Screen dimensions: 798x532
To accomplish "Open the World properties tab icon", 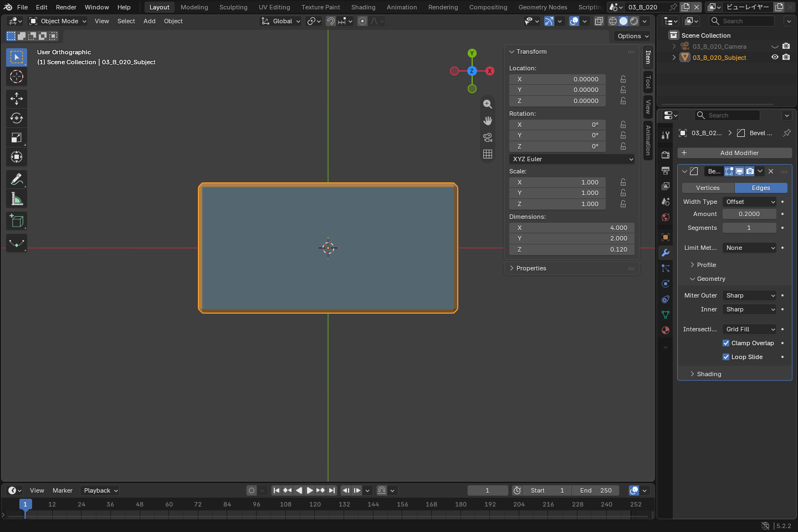I will coord(666,217).
